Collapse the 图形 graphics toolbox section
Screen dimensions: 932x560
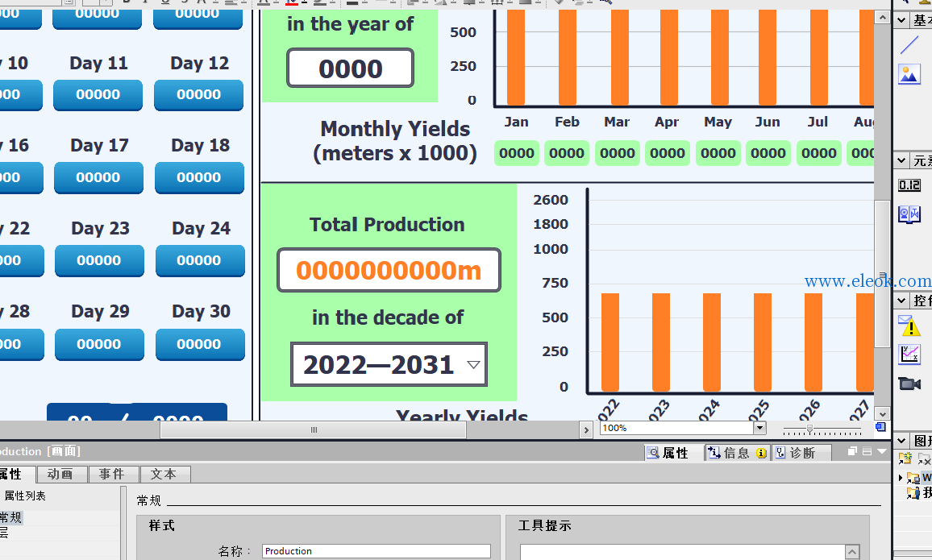[x=901, y=440]
